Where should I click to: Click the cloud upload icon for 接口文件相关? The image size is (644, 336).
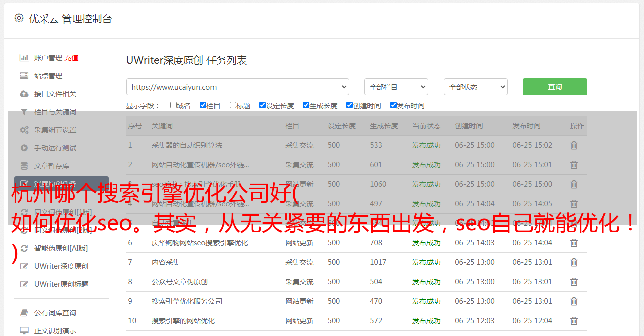tap(24, 94)
